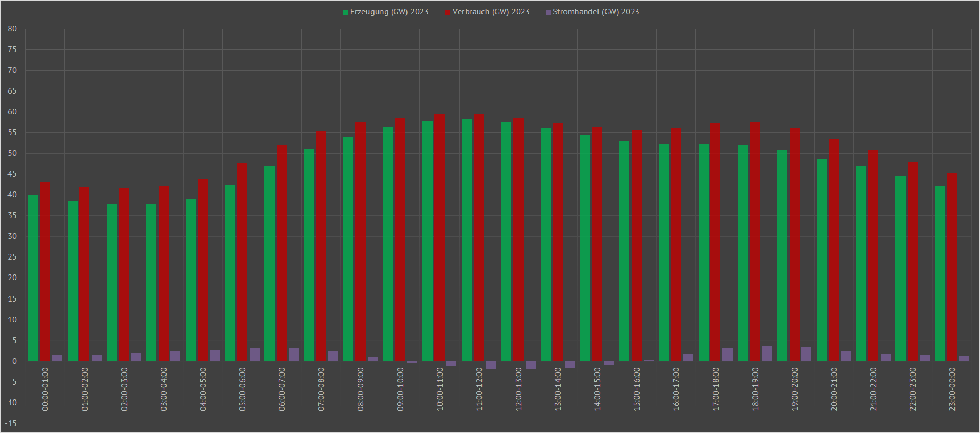Click the red Verbrauch legend color swatch
The height and width of the screenshot is (433, 980).
coord(448,12)
